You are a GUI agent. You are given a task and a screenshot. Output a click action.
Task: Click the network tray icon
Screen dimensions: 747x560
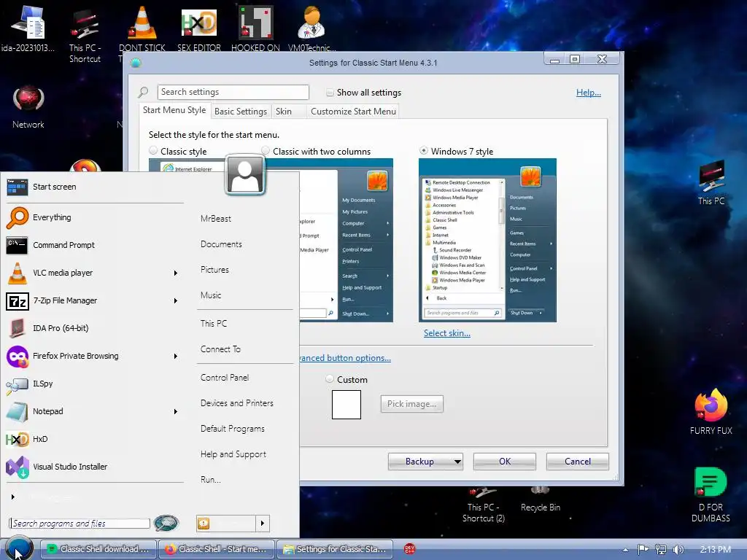click(660, 550)
